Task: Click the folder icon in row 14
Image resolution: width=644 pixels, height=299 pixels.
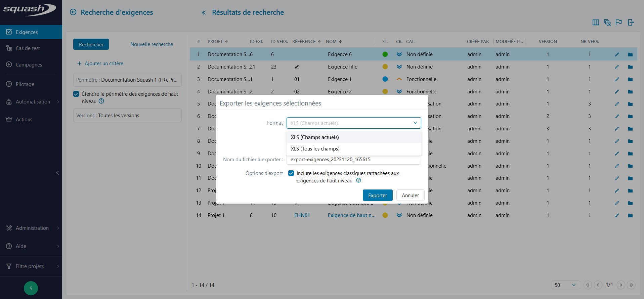Action: (630, 215)
